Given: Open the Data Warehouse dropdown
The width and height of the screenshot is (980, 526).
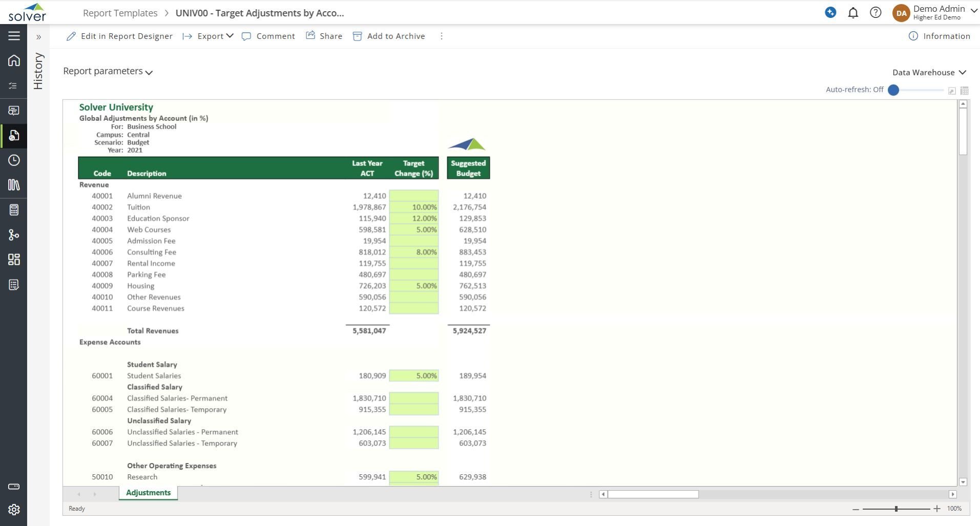Looking at the screenshot, I should click(x=929, y=72).
